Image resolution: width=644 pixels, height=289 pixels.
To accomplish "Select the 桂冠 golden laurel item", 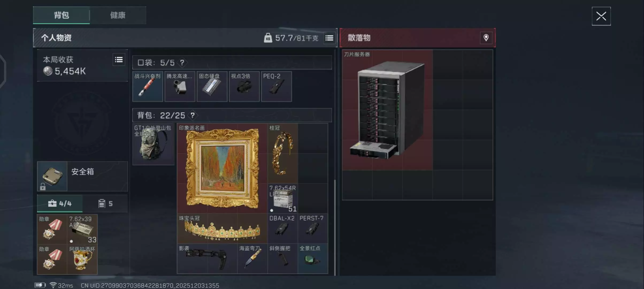I will (283, 153).
